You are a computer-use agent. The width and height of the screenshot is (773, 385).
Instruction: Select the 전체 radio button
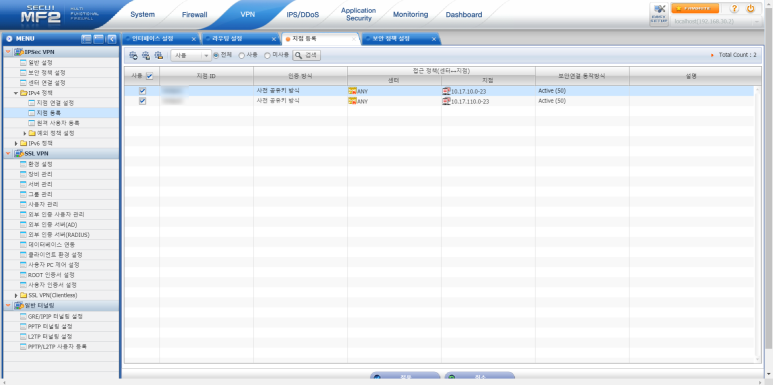(x=216, y=56)
